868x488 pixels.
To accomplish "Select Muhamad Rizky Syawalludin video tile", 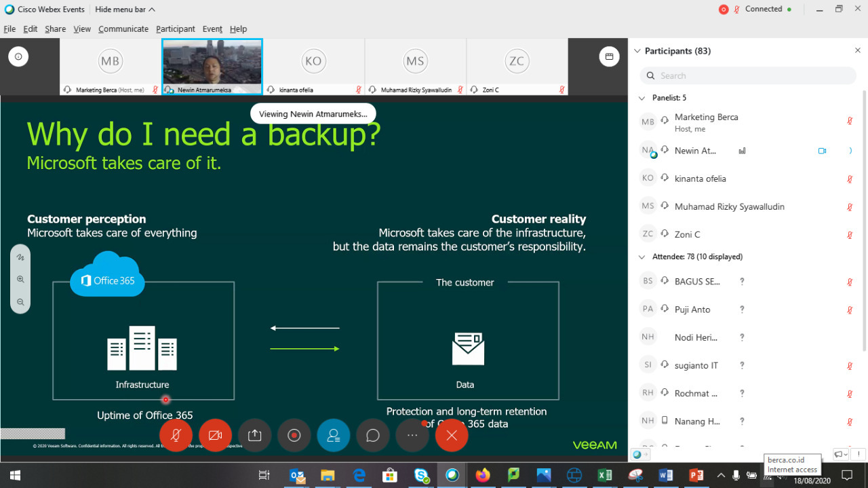I will pyautogui.click(x=415, y=67).
